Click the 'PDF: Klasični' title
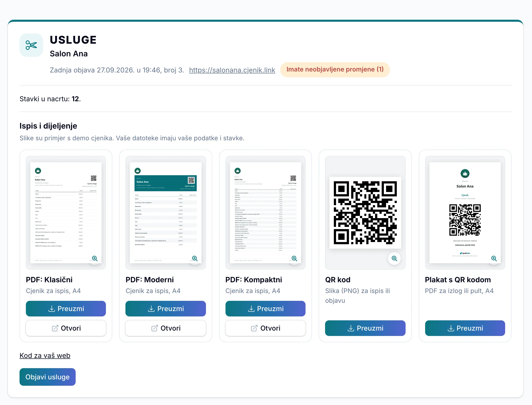This screenshot has width=532, height=405. pyautogui.click(x=49, y=280)
